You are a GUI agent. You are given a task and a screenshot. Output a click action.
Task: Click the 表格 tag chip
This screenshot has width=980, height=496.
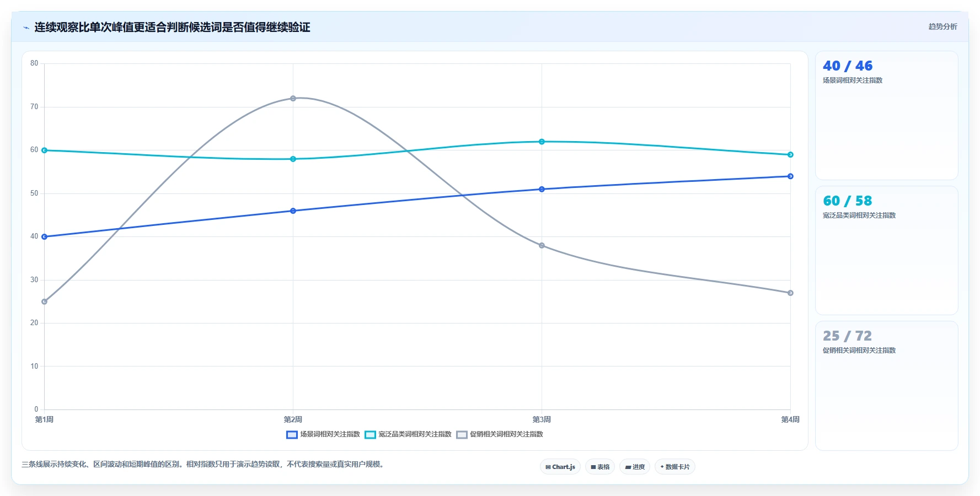point(600,467)
